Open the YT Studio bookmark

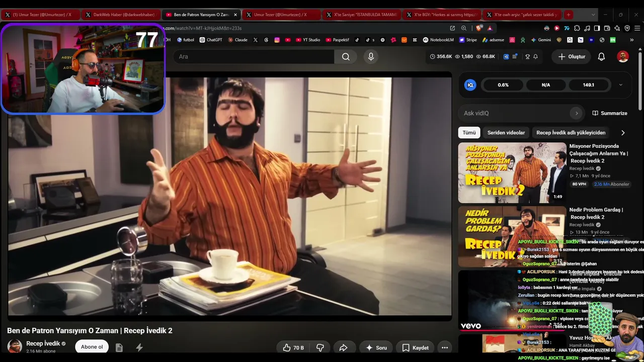308,40
